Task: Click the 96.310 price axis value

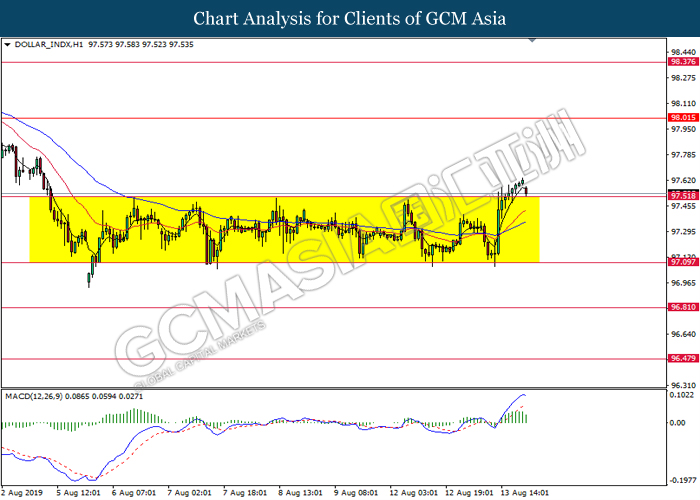Action: tap(683, 385)
